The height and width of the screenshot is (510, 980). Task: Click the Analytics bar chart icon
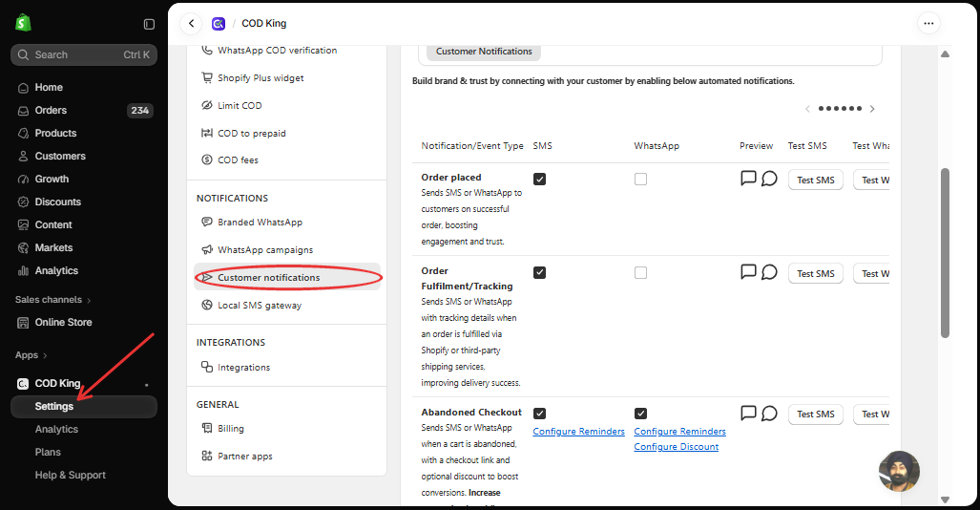click(x=23, y=271)
